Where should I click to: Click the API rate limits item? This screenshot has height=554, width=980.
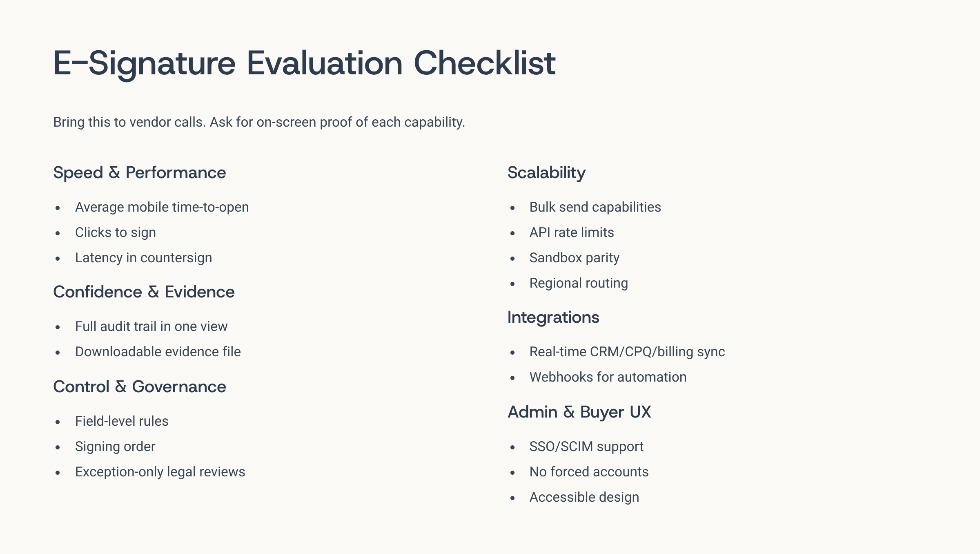(x=572, y=232)
